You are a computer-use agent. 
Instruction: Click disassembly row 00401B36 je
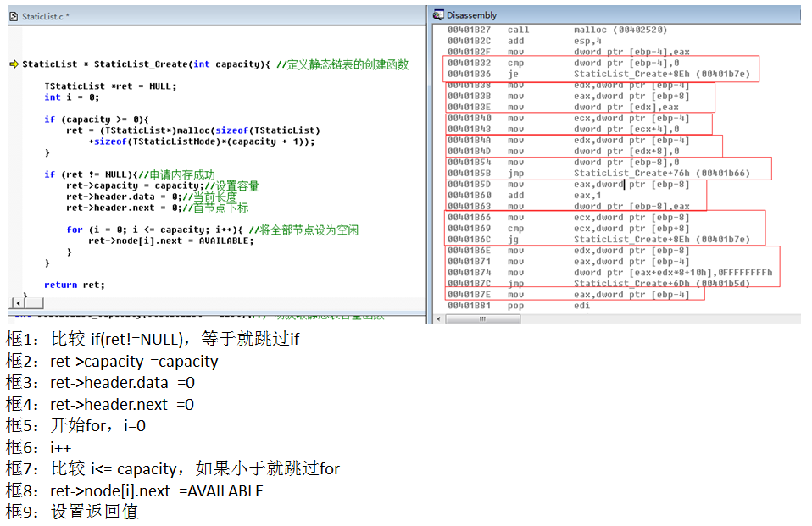598,74
